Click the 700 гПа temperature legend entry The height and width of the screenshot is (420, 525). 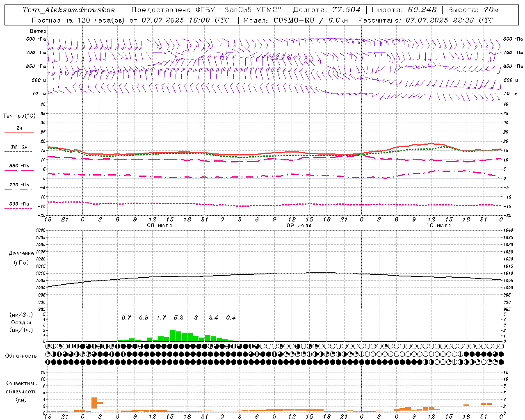point(18,186)
